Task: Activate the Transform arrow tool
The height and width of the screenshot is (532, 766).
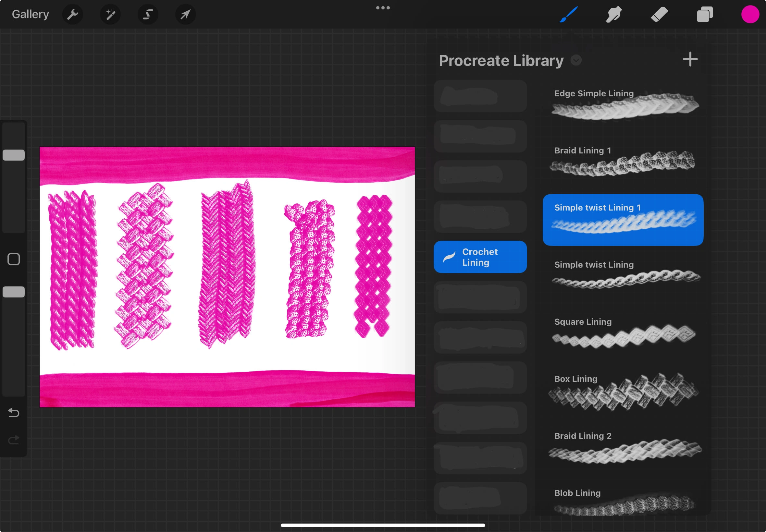Action: click(x=185, y=14)
